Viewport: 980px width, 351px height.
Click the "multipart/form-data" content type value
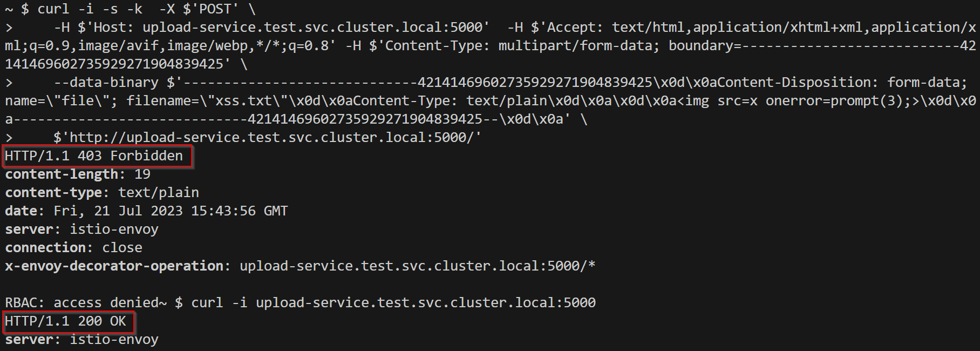[x=575, y=46]
